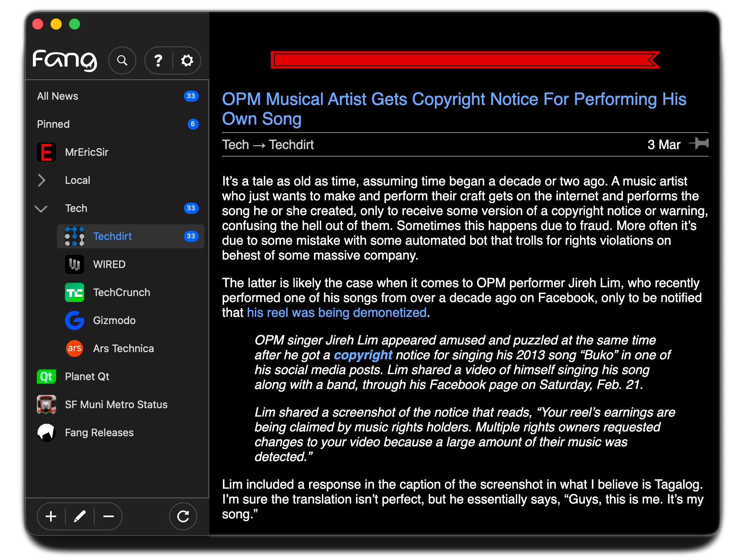Remove a feed with the minus icon
752x560 pixels.
coord(109,516)
